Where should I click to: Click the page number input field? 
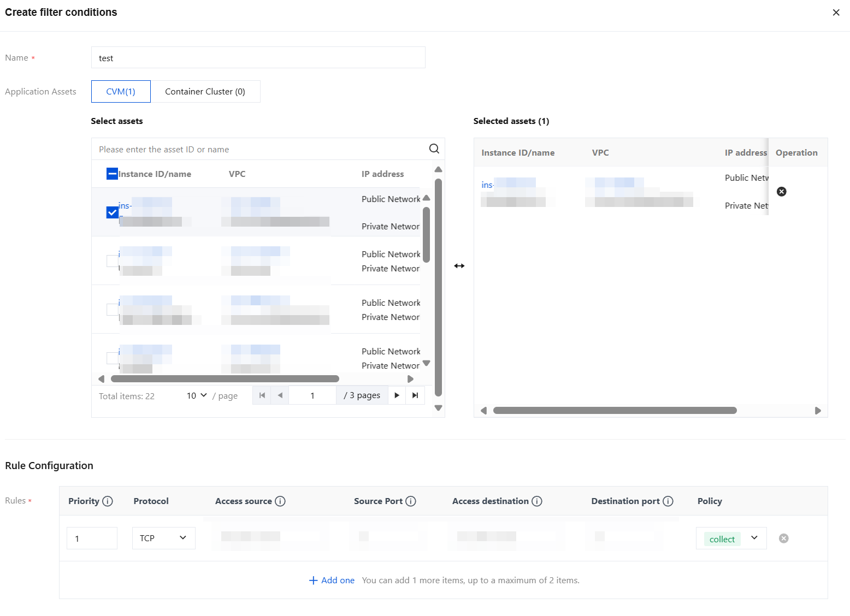click(312, 395)
